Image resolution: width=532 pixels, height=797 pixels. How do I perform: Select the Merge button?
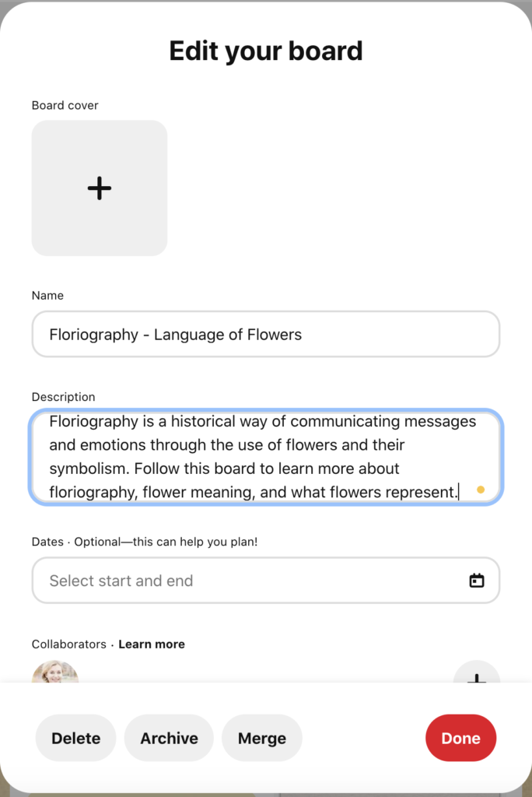262,739
